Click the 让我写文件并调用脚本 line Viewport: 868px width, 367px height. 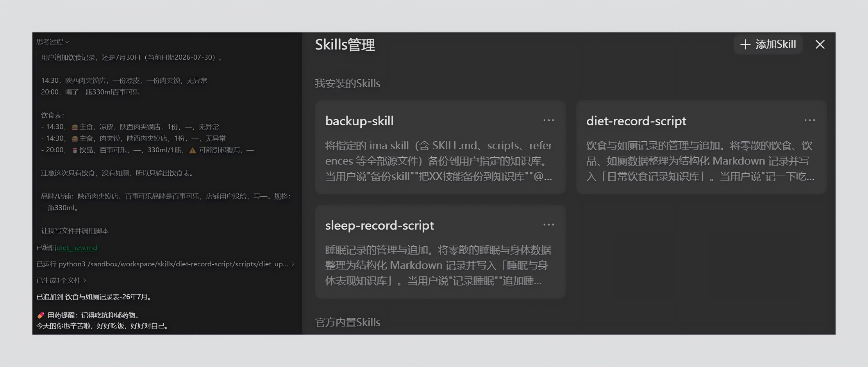click(x=75, y=231)
